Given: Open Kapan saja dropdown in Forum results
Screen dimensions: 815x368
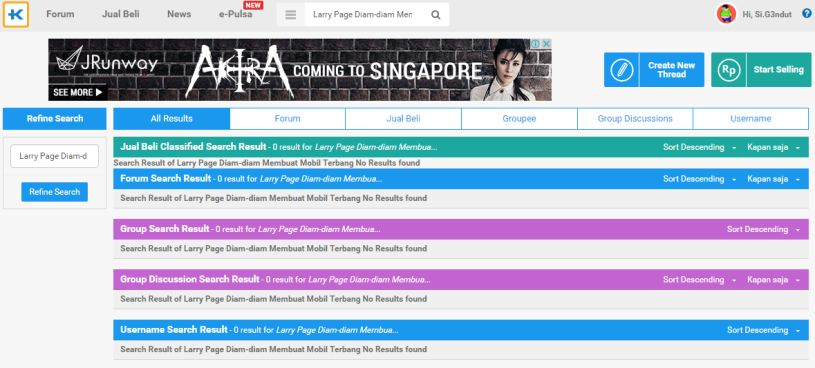Looking at the screenshot, I should 774,179.
